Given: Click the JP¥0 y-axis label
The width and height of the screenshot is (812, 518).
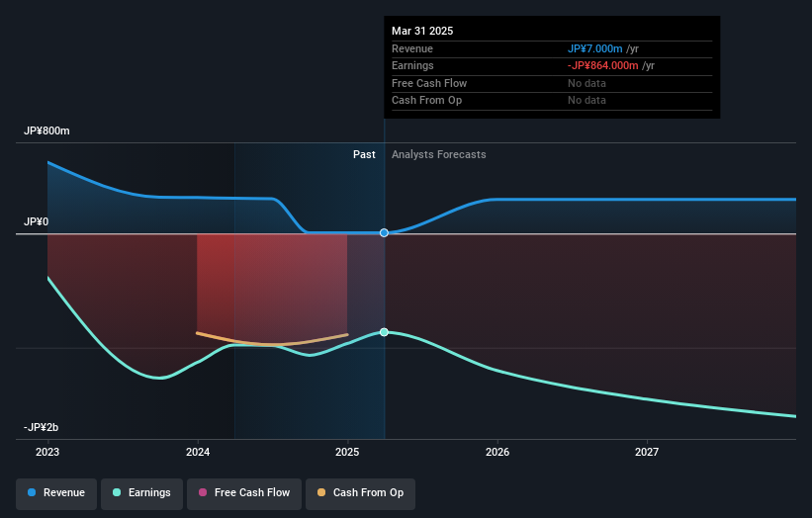Looking at the screenshot, I should click(x=36, y=222).
